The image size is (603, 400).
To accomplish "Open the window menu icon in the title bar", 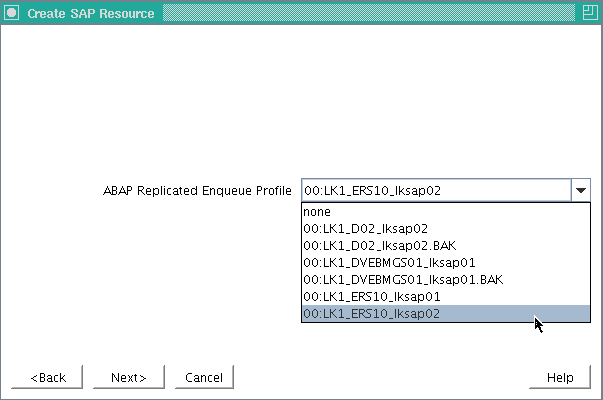I will (12, 13).
